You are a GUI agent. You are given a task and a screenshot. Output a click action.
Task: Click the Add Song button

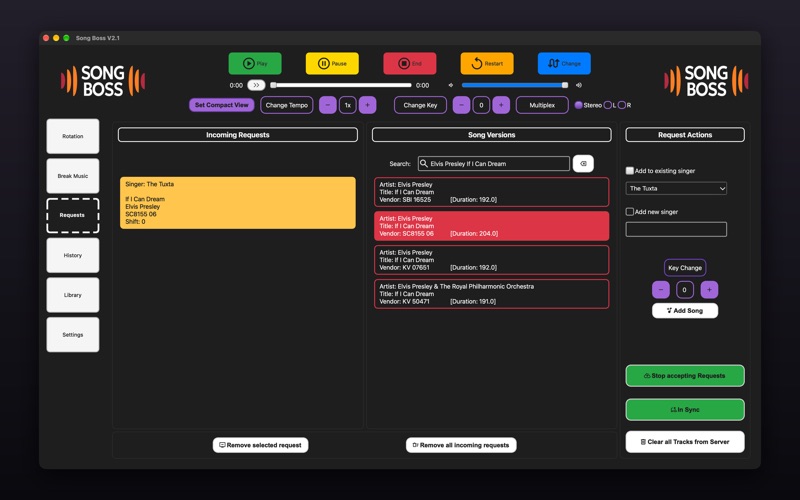click(685, 311)
